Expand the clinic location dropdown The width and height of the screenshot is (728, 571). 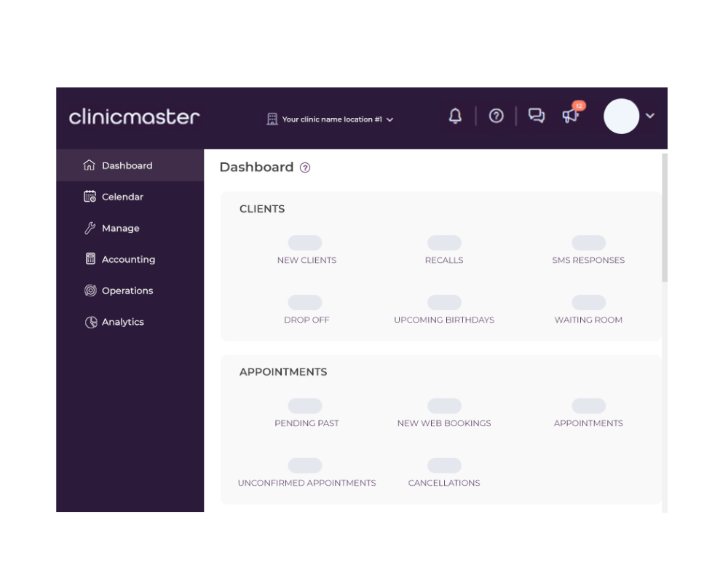click(390, 119)
